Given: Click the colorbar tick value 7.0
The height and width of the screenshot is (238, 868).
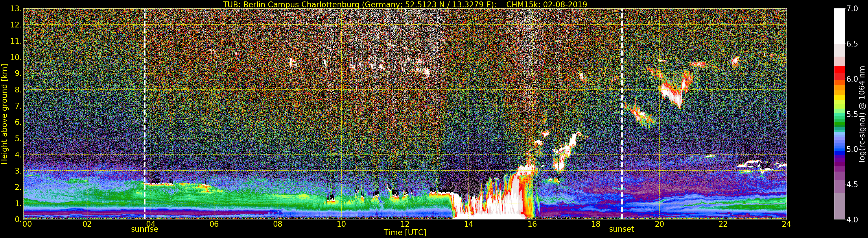Looking at the screenshot, I should click(852, 9).
